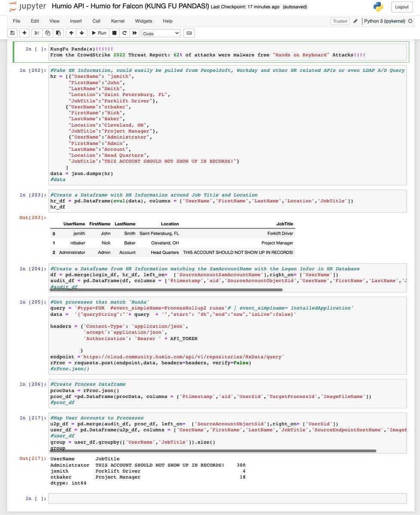Restart kernel and run all fast-forward icon
The width and height of the screenshot is (420, 515).
click(x=135, y=33)
